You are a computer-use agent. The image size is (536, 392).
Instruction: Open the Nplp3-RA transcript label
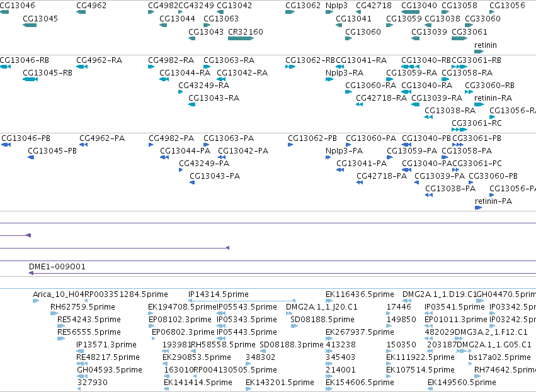(x=345, y=73)
